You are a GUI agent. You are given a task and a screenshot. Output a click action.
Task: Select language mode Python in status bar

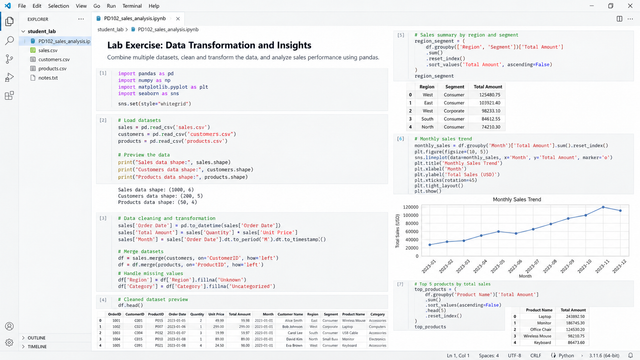tap(566, 356)
